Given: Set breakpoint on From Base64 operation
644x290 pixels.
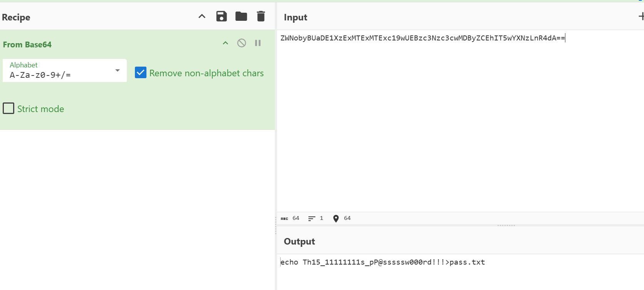Looking at the screenshot, I should pyautogui.click(x=258, y=43).
